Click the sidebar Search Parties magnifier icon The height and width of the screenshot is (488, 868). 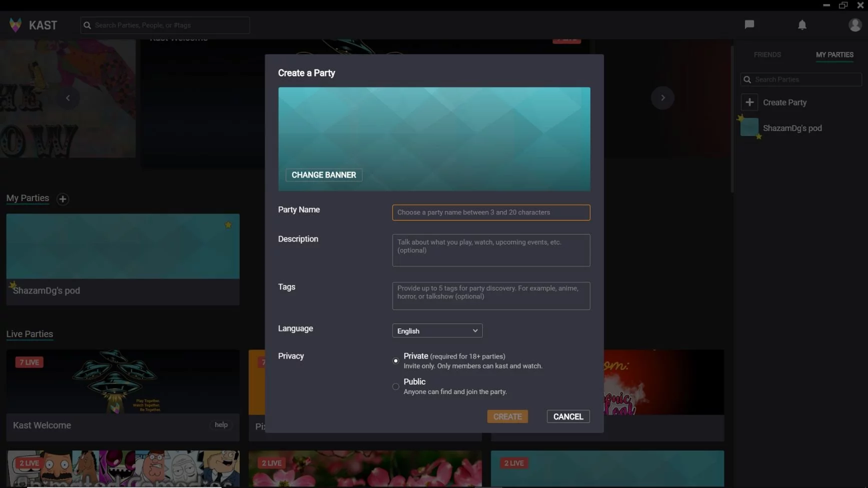click(747, 79)
